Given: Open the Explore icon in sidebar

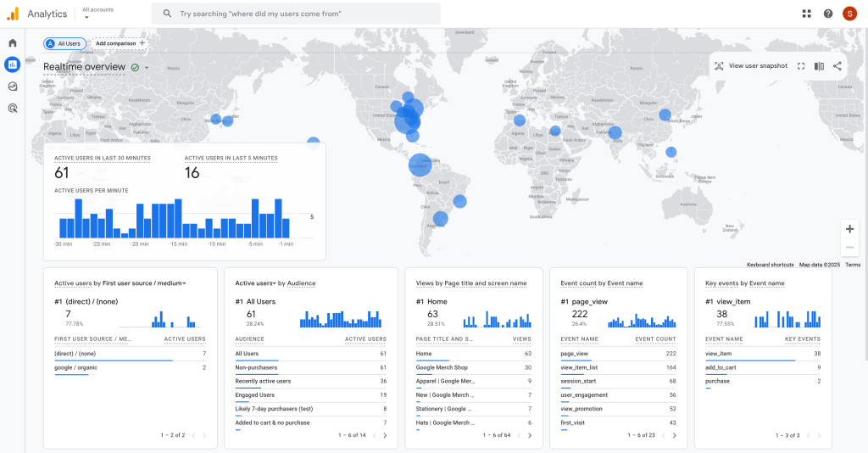Looking at the screenshot, I should tap(13, 87).
